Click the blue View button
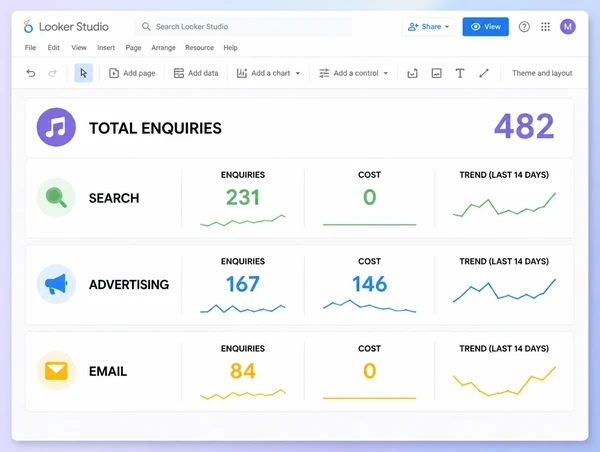Viewport: 600px width, 452px height. 486,27
